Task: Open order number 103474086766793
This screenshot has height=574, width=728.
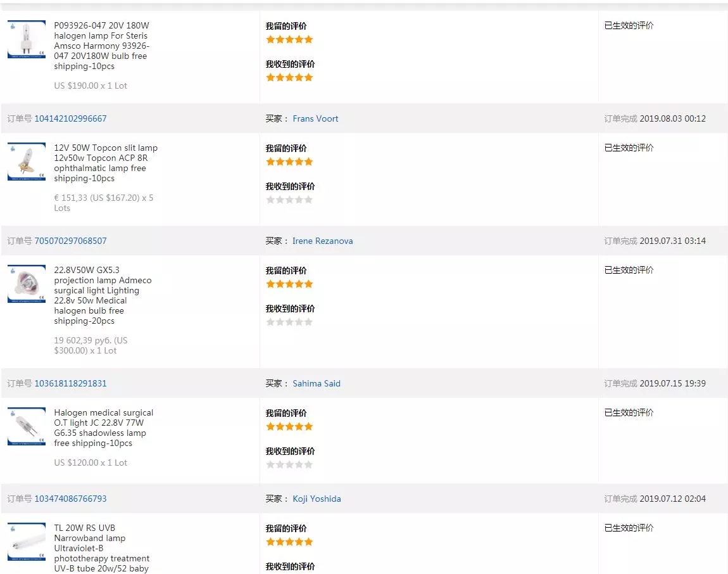Action: (70, 499)
